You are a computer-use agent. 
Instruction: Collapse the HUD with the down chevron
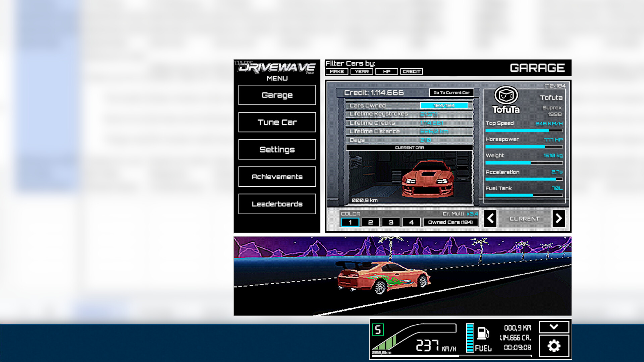tap(555, 327)
